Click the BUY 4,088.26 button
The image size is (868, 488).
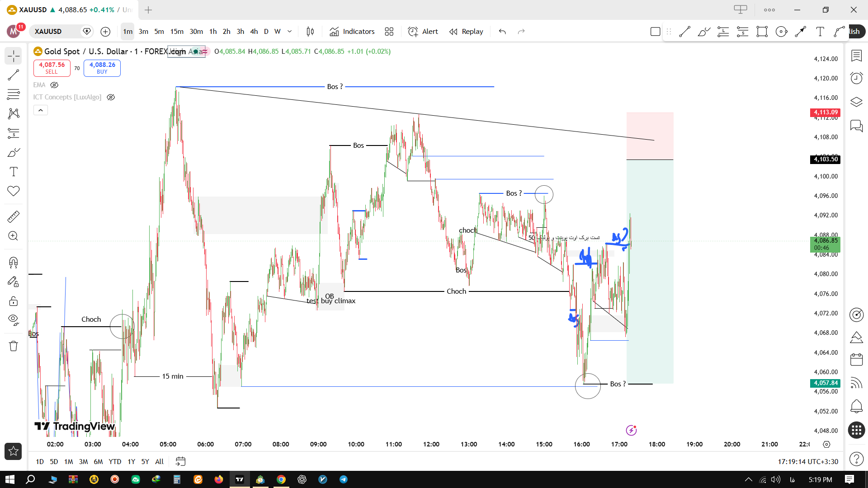pos(102,68)
